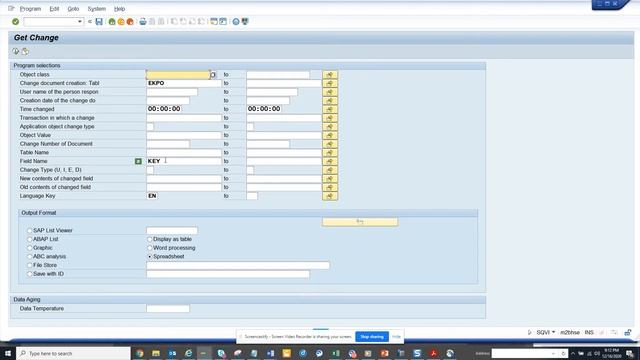Open multiple selection for Field Name row
The width and height of the screenshot is (640, 360).
pyautogui.click(x=330, y=161)
